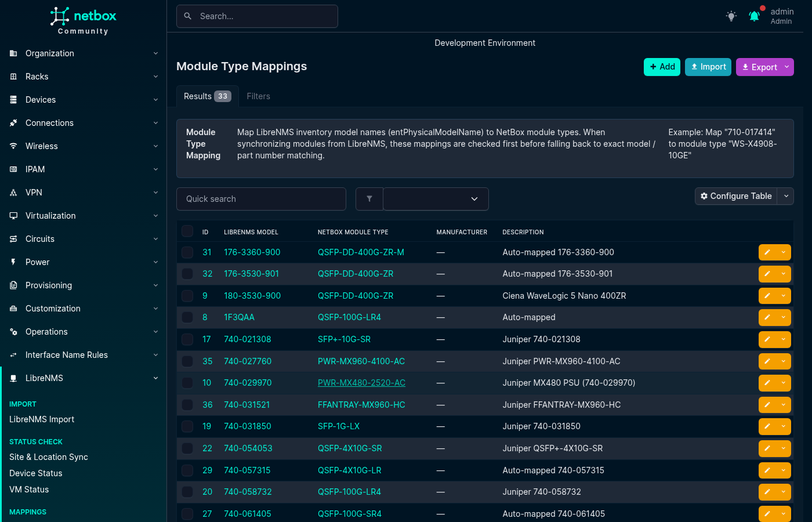Toggle light/dark mode bulb icon
Image resolution: width=812 pixels, height=522 pixels.
(x=731, y=16)
